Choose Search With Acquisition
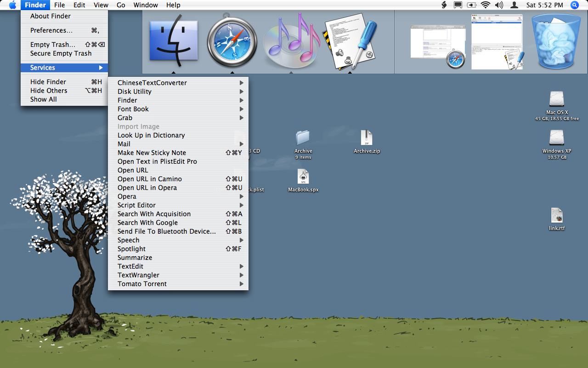Viewport: 588px width, 368px height. pyautogui.click(x=178, y=214)
